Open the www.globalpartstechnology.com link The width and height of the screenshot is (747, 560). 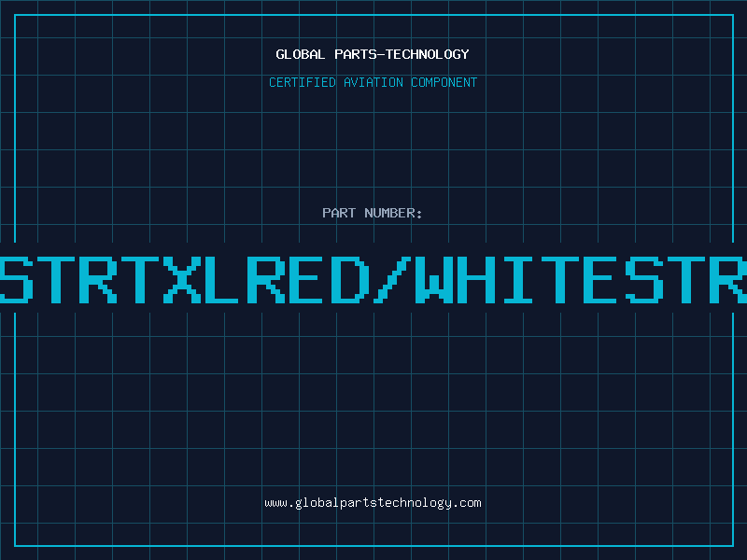coord(373,503)
